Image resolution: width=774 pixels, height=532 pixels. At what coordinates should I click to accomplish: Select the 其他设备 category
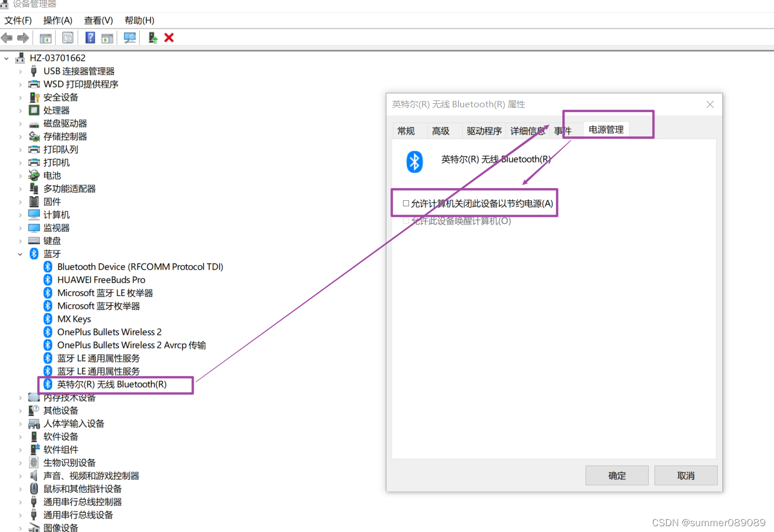(x=61, y=410)
